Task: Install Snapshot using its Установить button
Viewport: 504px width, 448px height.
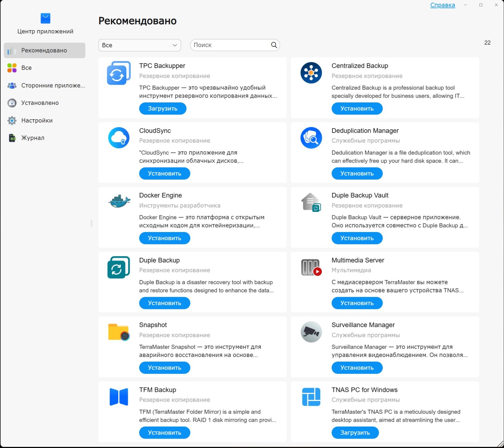Action: pyautogui.click(x=165, y=368)
